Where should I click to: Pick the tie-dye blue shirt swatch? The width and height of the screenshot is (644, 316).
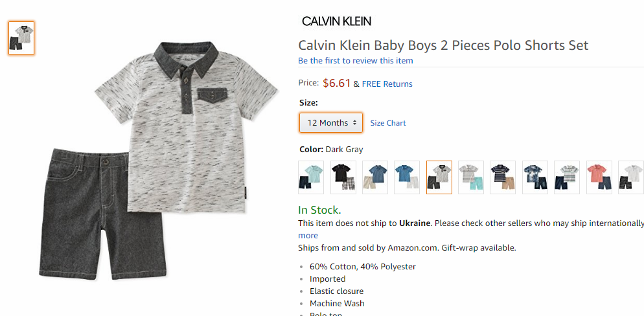click(535, 177)
